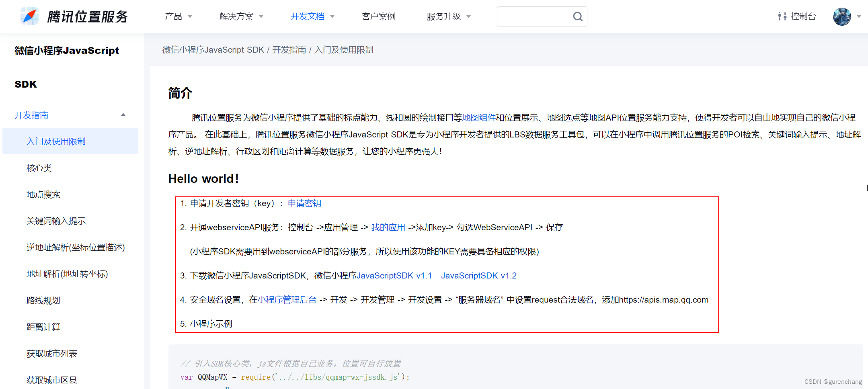Open 地点搜索 in the sidebar
The height and width of the screenshot is (389, 868).
point(43,194)
